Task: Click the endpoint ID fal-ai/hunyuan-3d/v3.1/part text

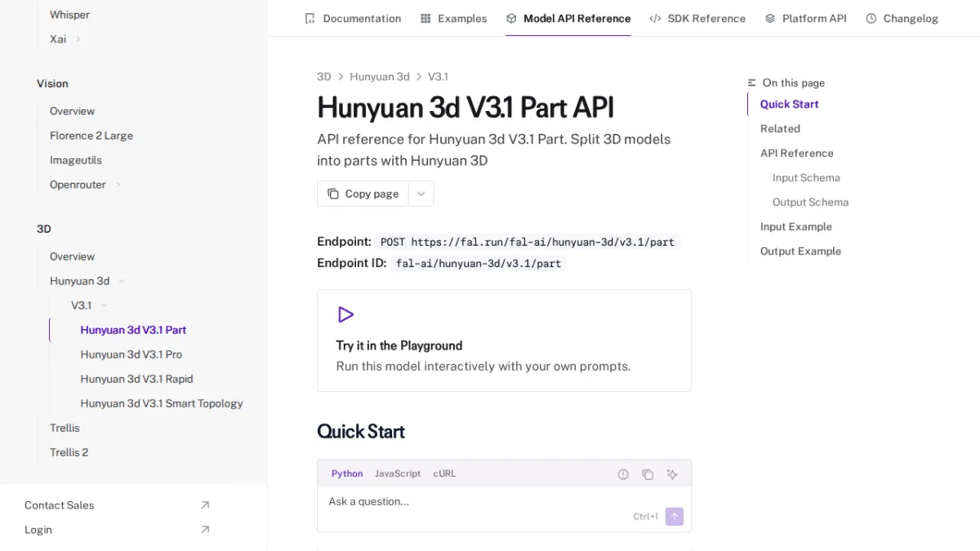Action: point(479,264)
